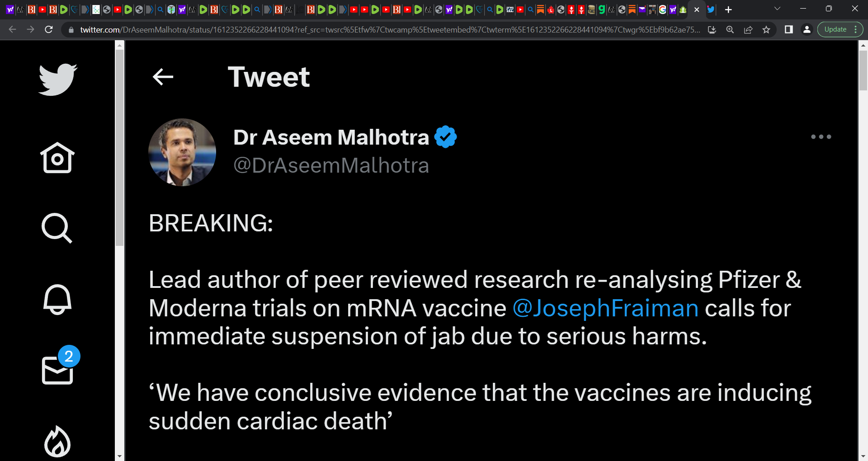
Task: Open Dr Aseem Malhotra's profile photo
Action: 182,152
